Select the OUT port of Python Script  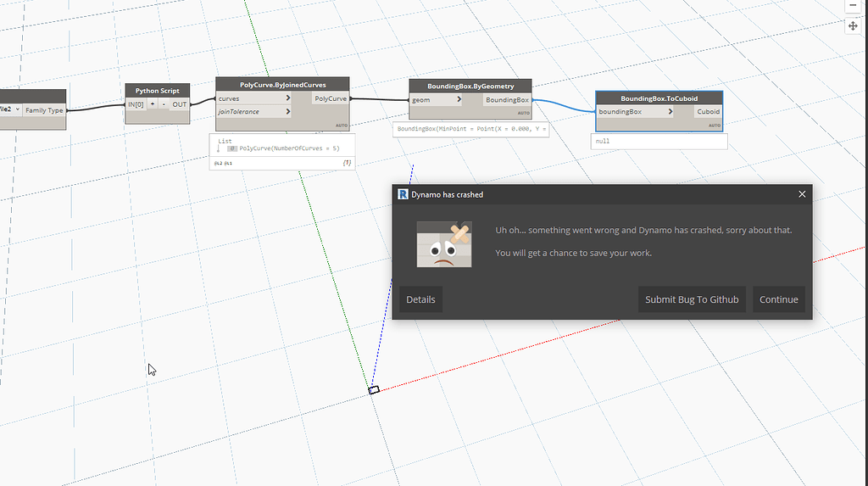point(180,104)
